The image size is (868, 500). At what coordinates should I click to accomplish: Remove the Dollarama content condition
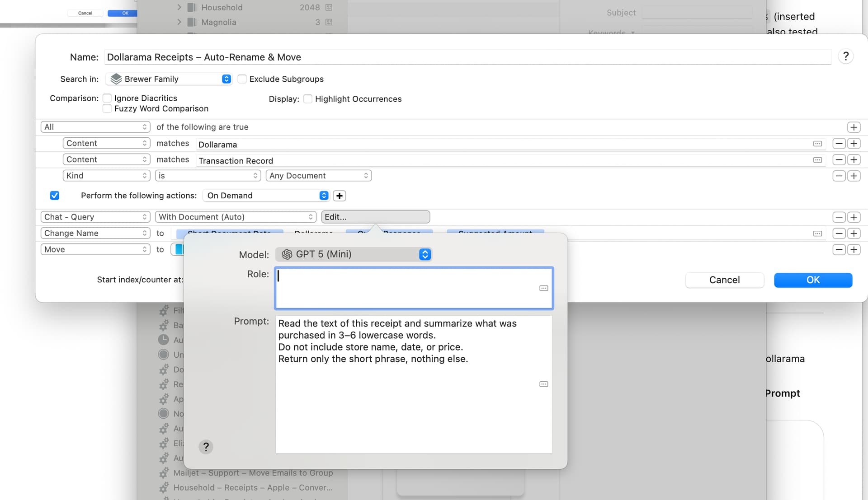pyautogui.click(x=839, y=144)
